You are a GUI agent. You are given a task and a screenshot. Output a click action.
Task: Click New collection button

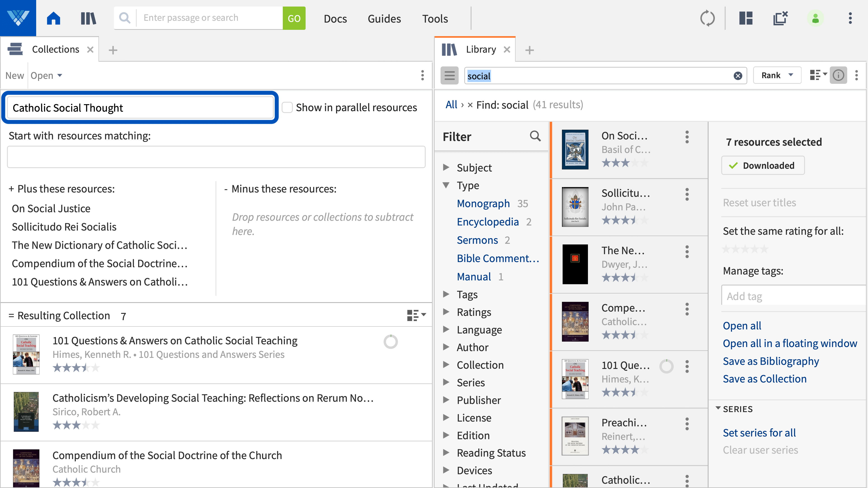(14, 75)
